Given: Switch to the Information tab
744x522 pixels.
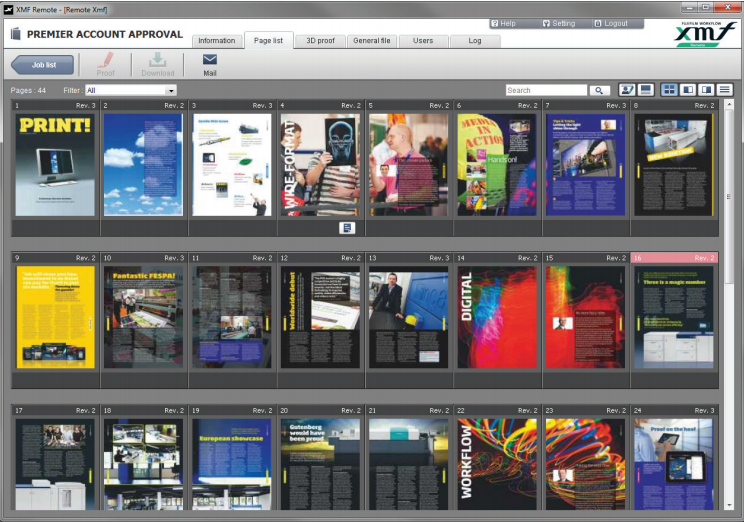Looking at the screenshot, I should (216, 41).
